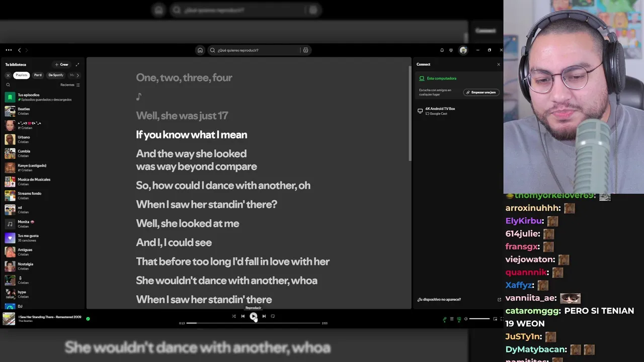Open the play queue icon
644x362 pixels.
[452, 319]
